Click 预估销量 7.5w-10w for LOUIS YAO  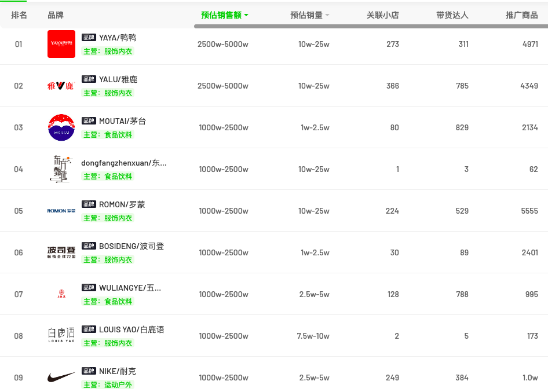313,336
